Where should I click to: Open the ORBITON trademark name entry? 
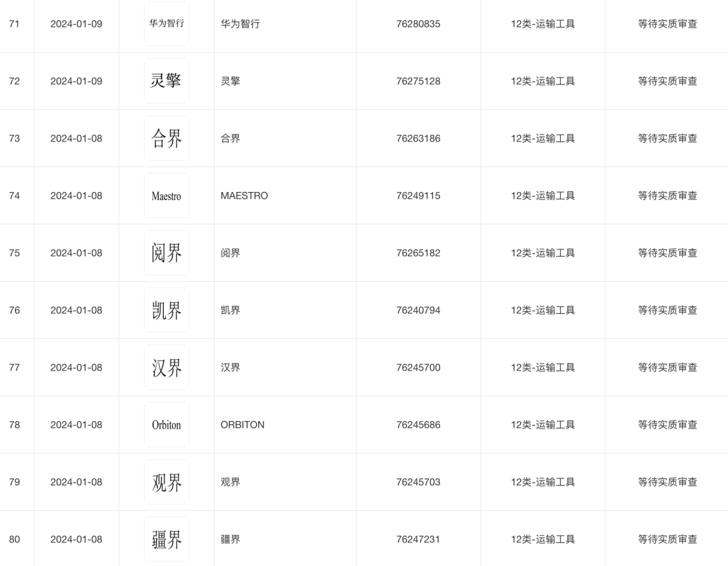pos(243,425)
